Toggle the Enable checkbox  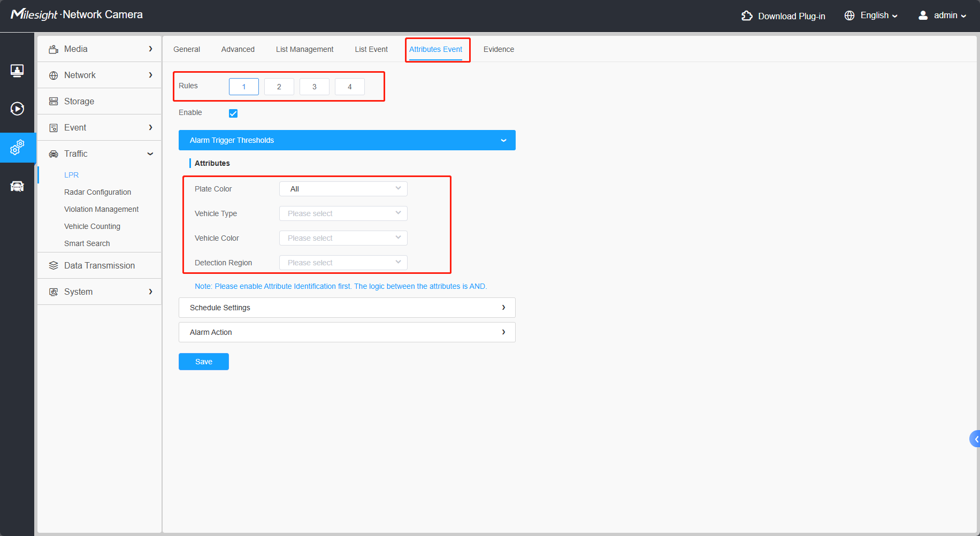tap(233, 113)
